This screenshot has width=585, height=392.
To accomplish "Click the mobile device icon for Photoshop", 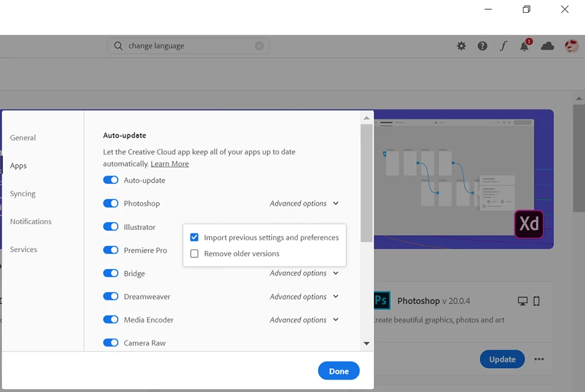I will tap(536, 301).
